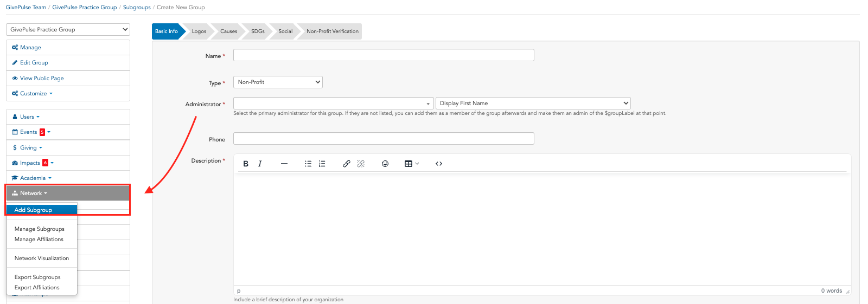868x304 pixels.
Task: Click the remove link icon
Action: [x=361, y=164]
